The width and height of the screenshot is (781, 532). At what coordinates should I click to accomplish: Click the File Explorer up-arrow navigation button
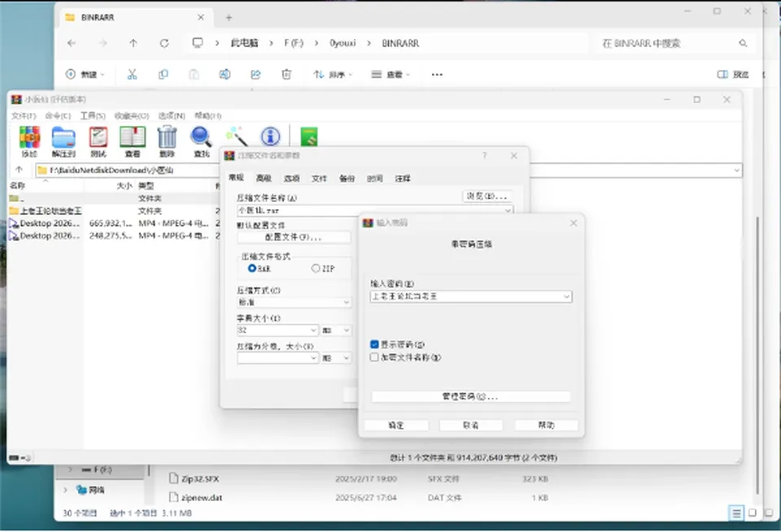[133, 43]
